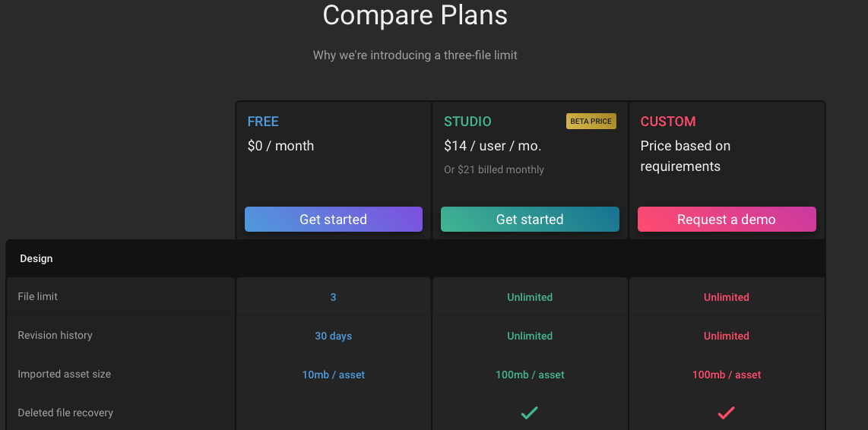Select the Revision history row label

[55, 335]
